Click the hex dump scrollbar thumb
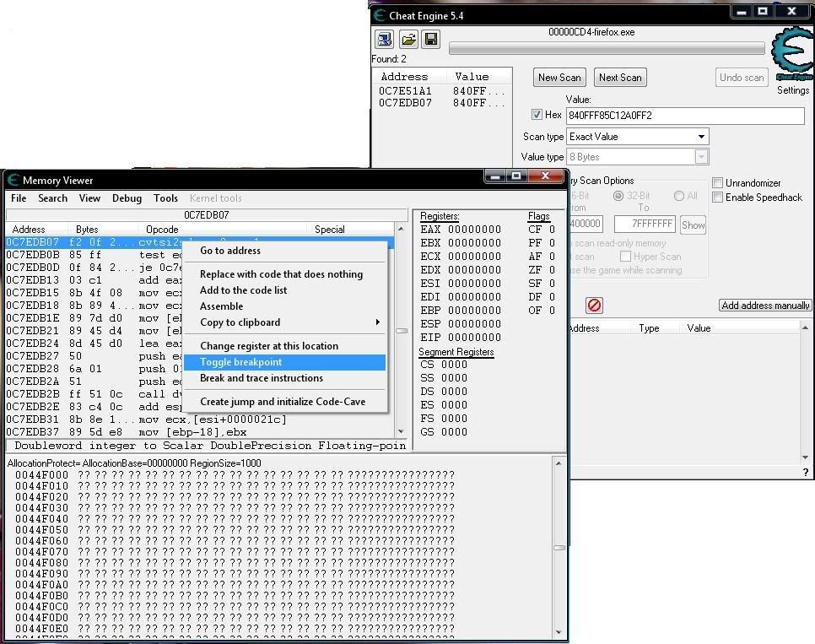815x644 pixels. (x=559, y=547)
